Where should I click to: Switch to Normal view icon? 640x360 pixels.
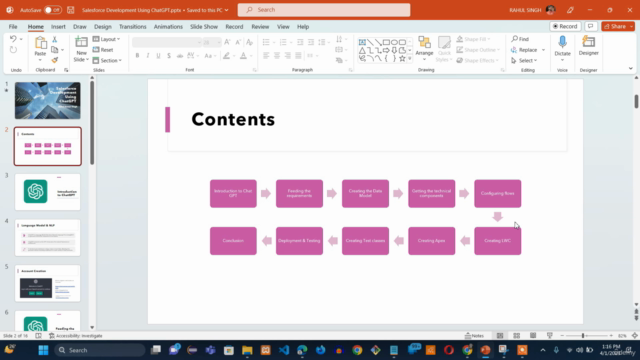coord(500,336)
